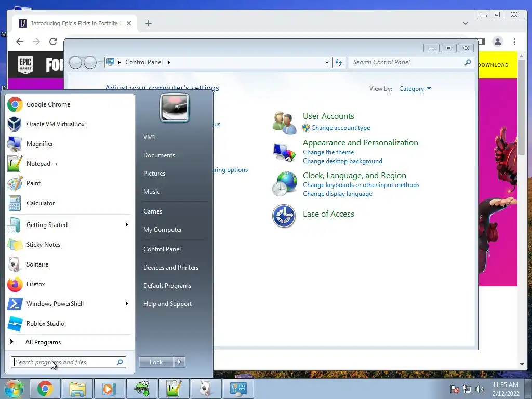The height and width of the screenshot is (399, 532).
Task: Expand Windows PowerShell jump list arrow
Action: click(x=127, y=303)
